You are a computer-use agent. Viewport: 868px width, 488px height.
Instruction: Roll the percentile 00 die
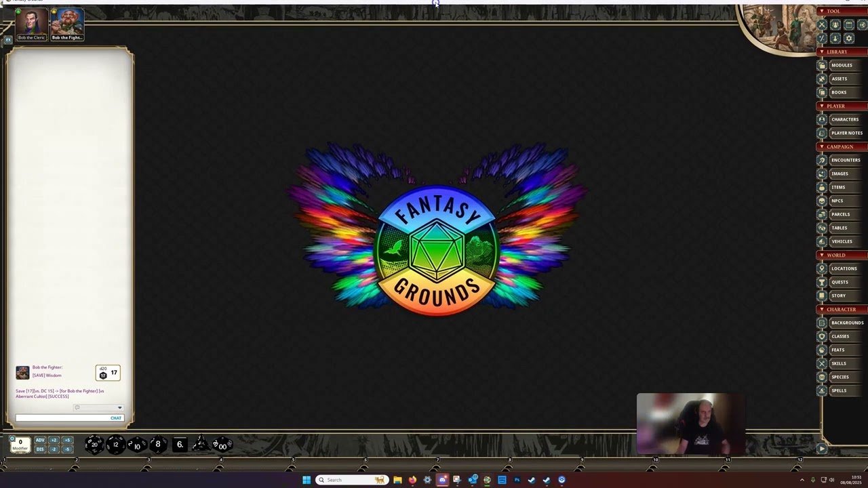[x=222, y=445]
